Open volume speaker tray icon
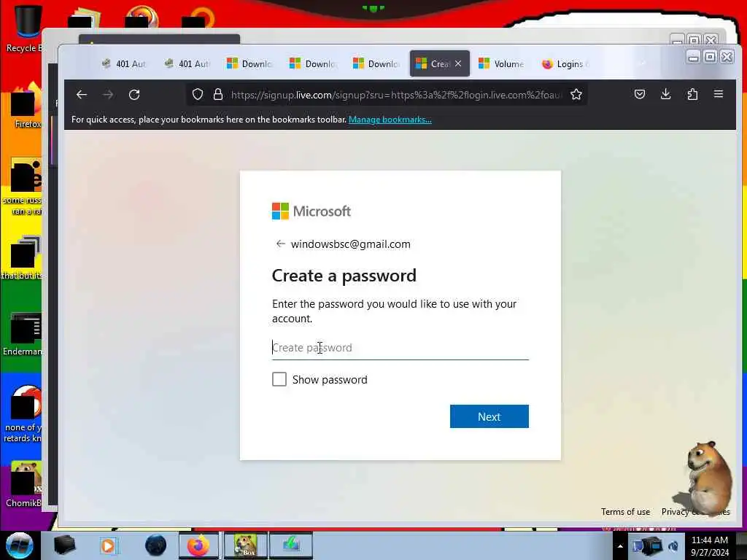This screenshot has height=560, width=747. coord(673,545)
